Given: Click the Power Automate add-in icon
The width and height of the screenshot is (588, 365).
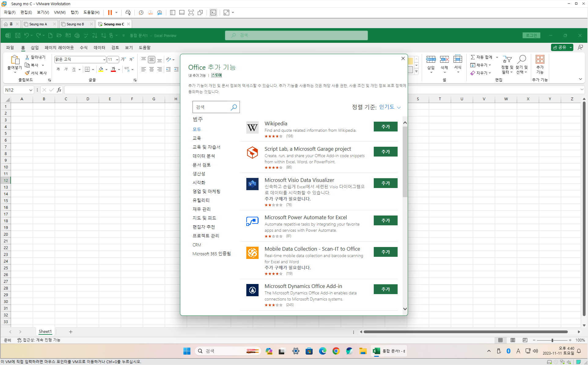Looking at the screenshot, I should coord(252,221).
